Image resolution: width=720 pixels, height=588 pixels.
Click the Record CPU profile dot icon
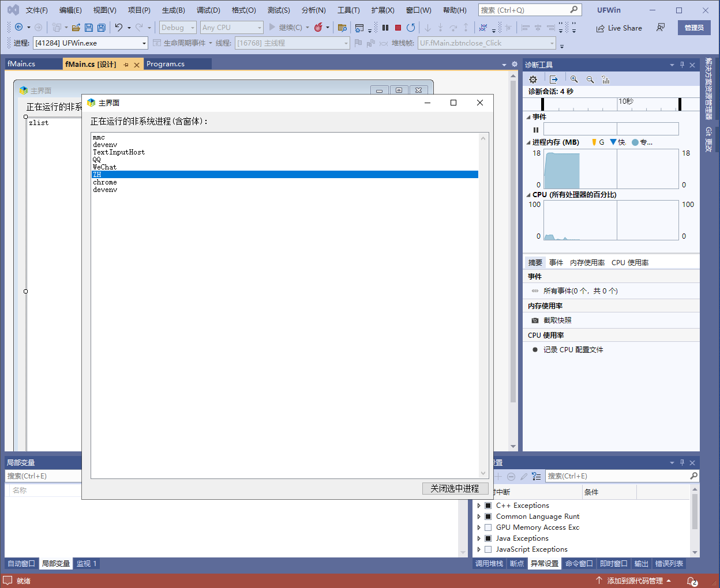[535, 350]
